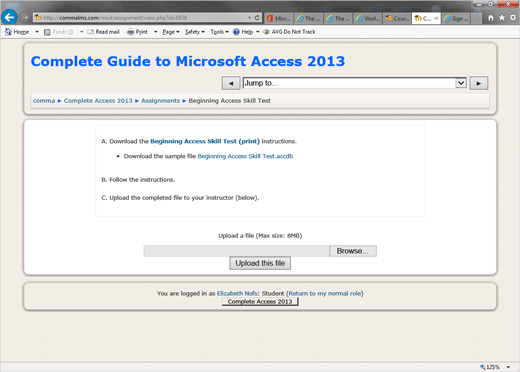Viewport: 520px width, 372px height.
Task: Click the page title Complete Guide to Microsoft Access 2013
Action: (x=188, y=61)
